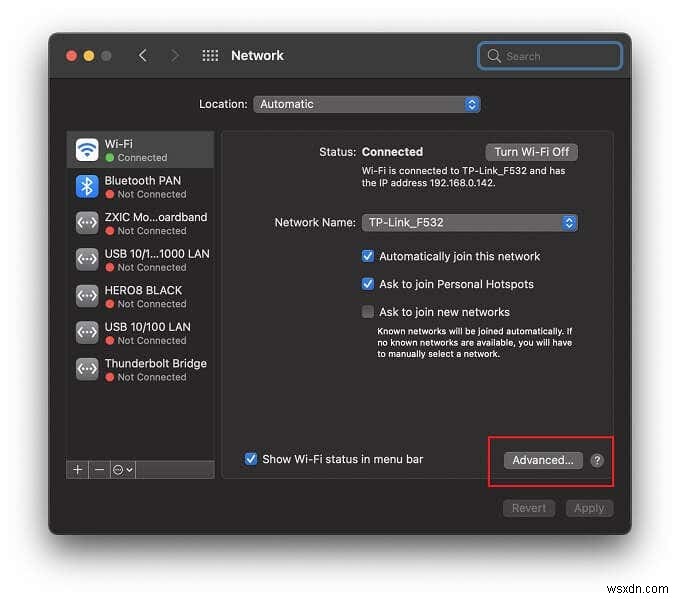The width and height of the screenshot is (680, 599).
Task: Click the ZXIC Mo...oardband service icon
Action: point(87,223)
